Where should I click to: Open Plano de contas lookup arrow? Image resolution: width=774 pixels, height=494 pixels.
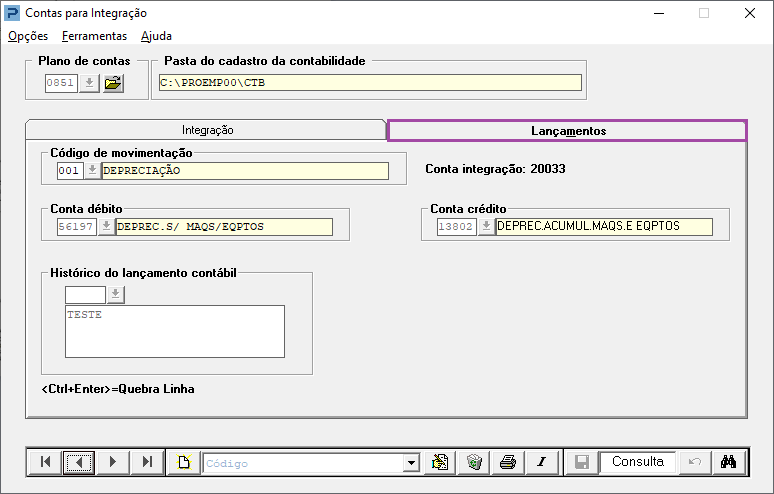89,82
